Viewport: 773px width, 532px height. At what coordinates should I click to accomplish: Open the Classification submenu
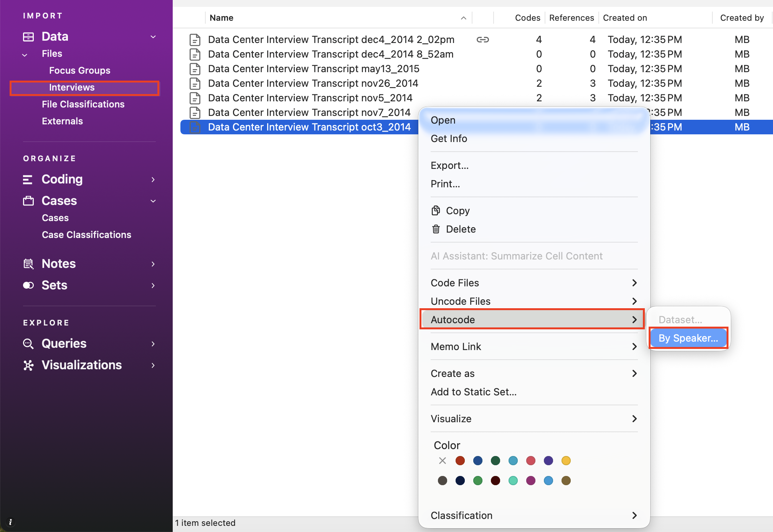point(534,515)
